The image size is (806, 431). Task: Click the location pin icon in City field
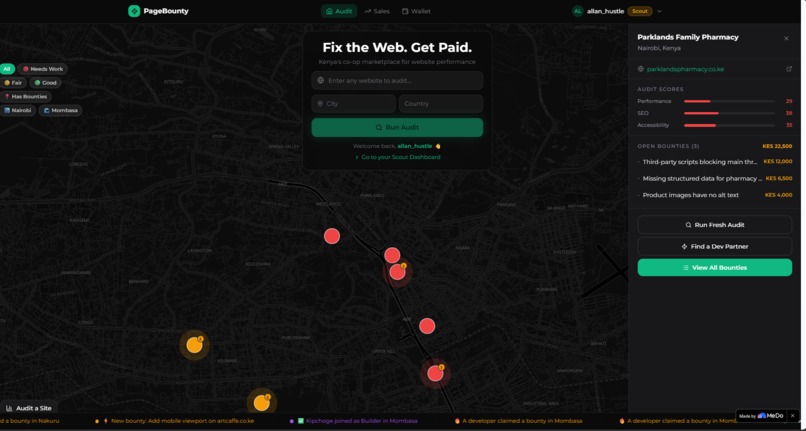pyautogui.click(x=320, y=103)
